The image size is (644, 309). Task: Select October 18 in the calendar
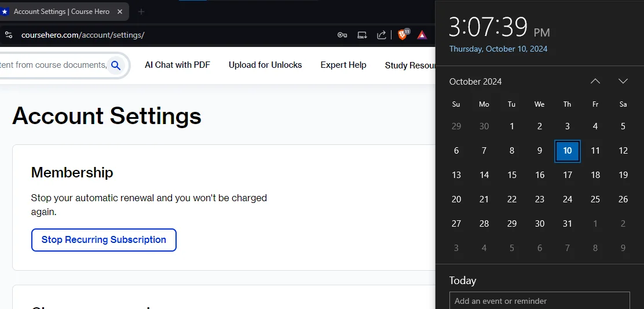click(595, 175)
